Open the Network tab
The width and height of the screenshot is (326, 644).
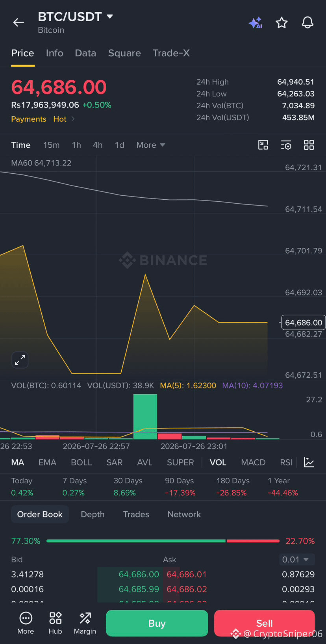(184, 514)
